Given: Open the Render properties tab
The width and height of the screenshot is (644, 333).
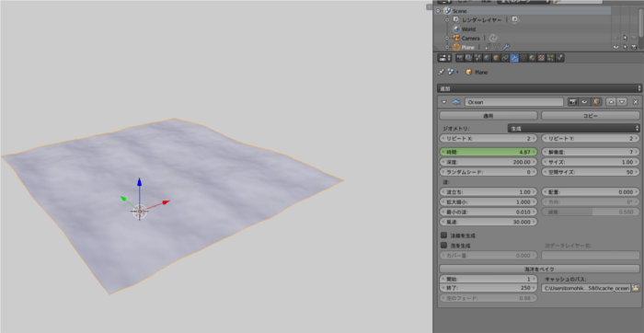Looking at the screenshot, I should coord(460,58).
